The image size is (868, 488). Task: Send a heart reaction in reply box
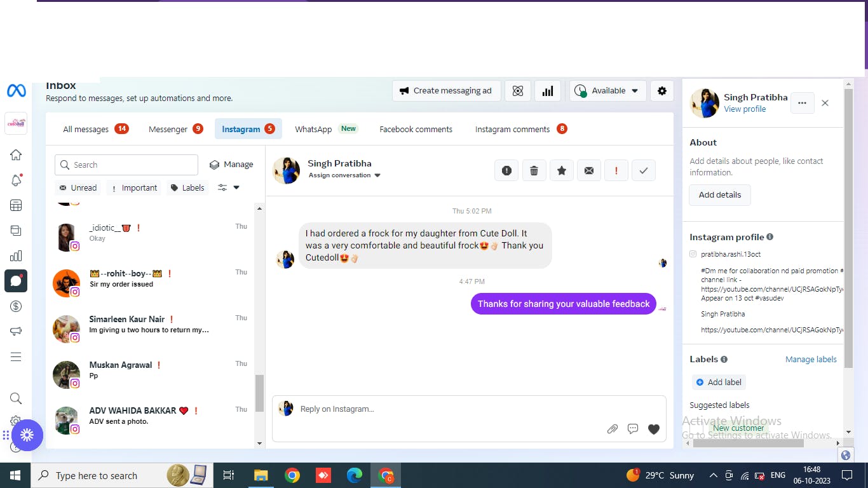pyautogui.click(x=653, y=429)
